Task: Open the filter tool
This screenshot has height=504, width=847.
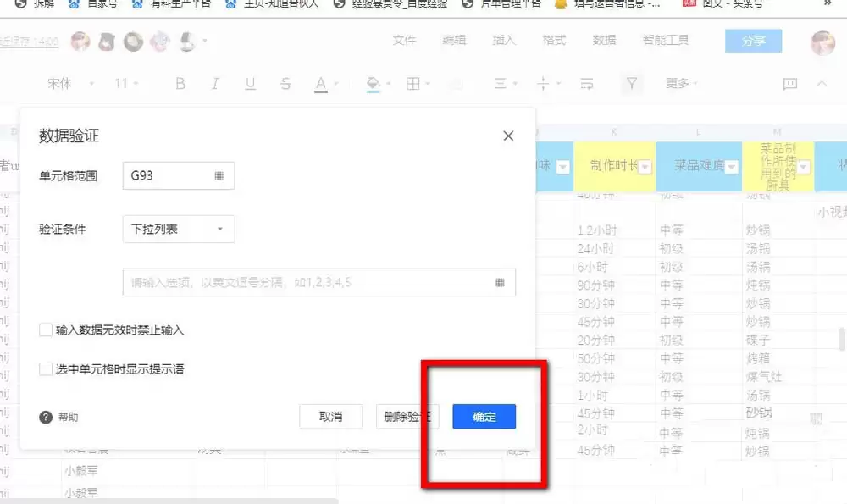Action: tap(633, 83)
